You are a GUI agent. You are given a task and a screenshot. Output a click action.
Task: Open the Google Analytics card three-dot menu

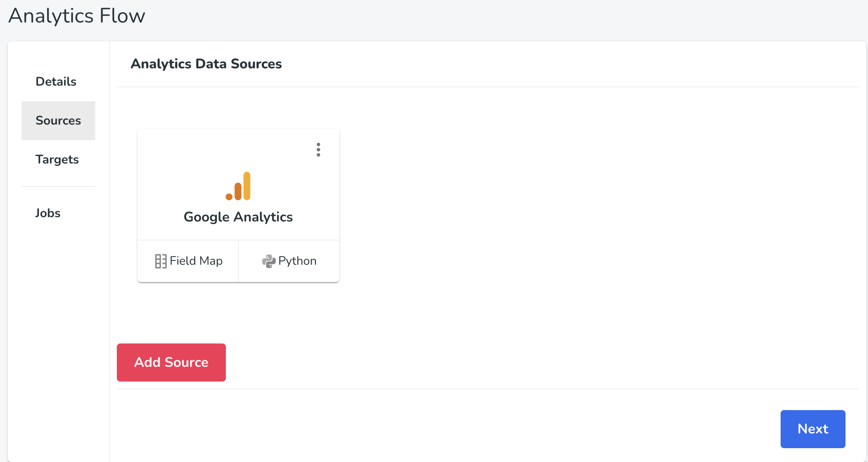(318, 150)
